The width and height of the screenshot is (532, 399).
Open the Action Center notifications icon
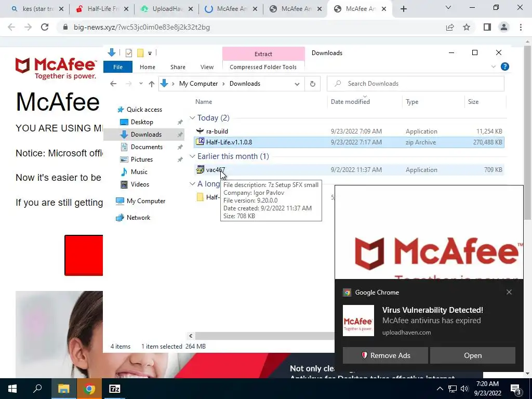(x=516, y=389)
